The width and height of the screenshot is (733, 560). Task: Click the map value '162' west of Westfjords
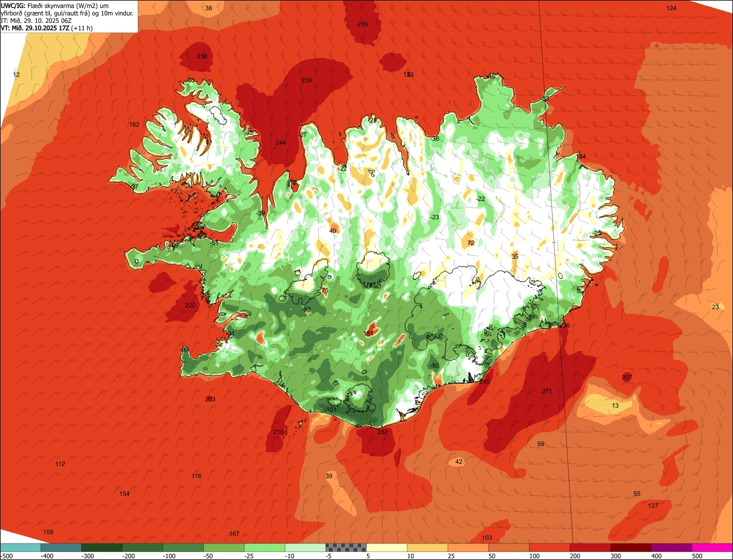click(x=134, y=124)
